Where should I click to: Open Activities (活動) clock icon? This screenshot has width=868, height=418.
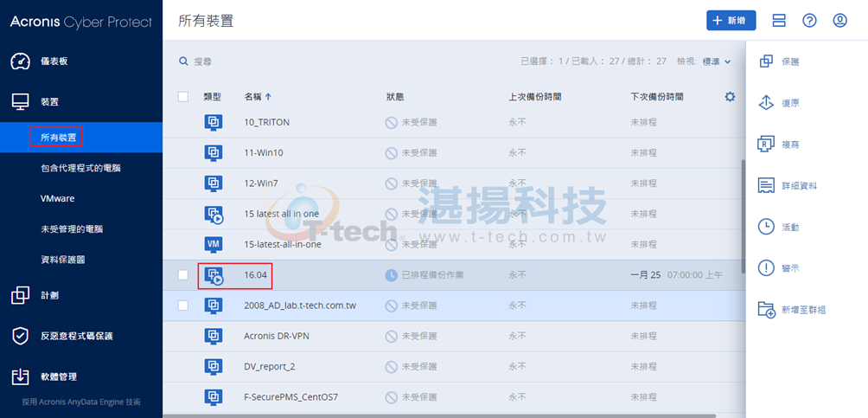(766, 227)
